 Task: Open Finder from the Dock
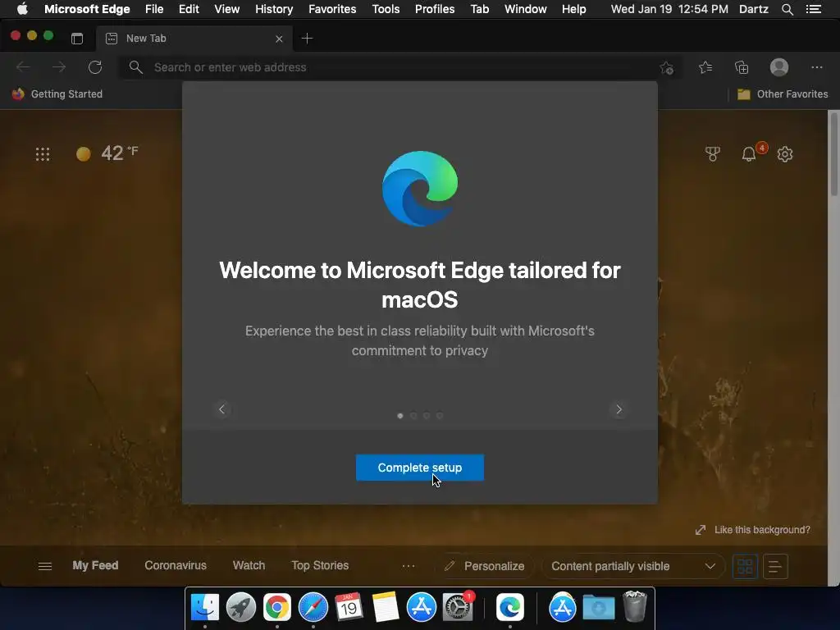[204, 607]
